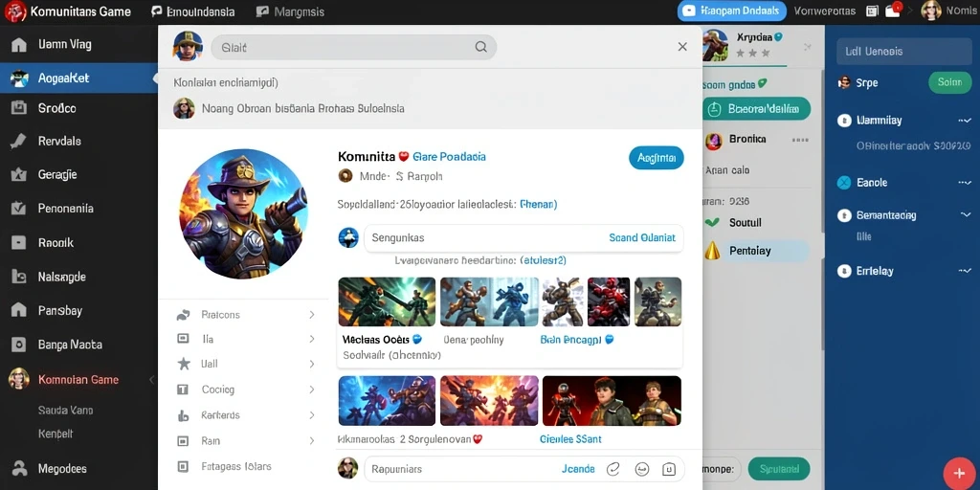Click Scand Odaniat link
The height and width of the screenshot is (490, 980).
[x=642, y=238]
